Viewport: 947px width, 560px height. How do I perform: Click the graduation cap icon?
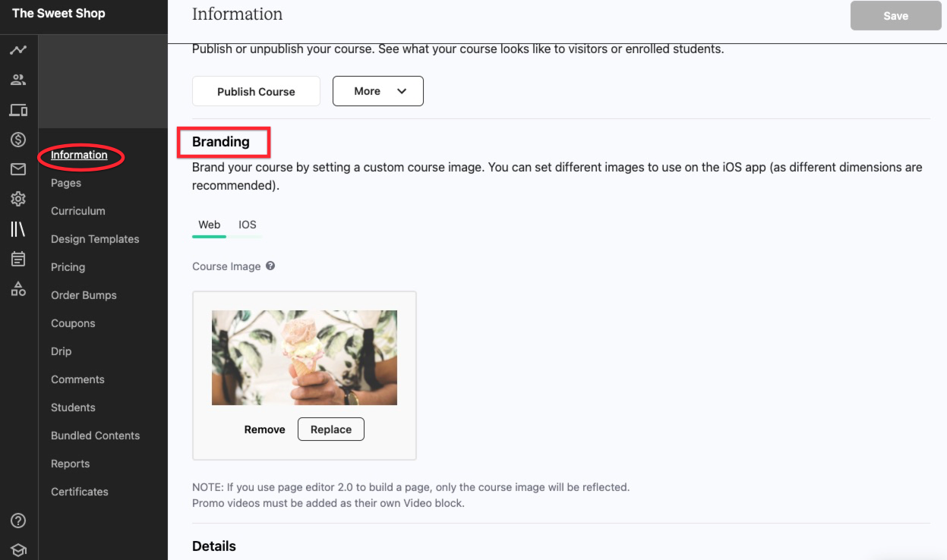[x=18, y=550]
